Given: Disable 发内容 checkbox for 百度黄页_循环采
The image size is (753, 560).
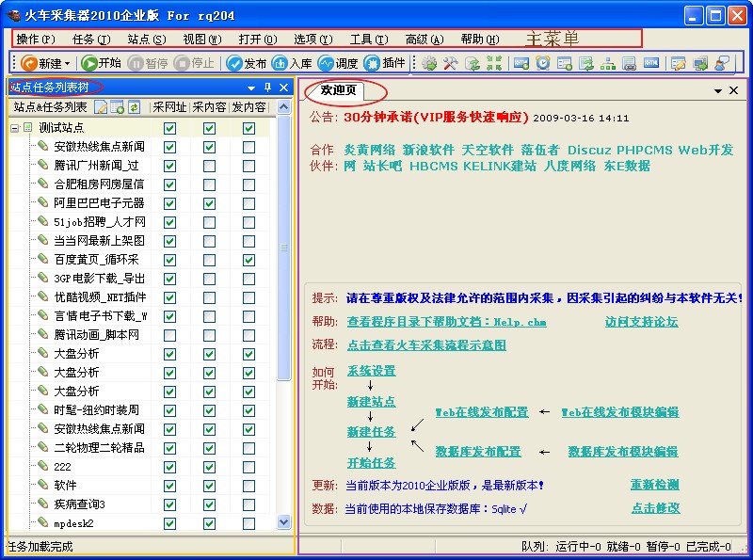Looking at the screenshot, I should [x=248, y=261].
